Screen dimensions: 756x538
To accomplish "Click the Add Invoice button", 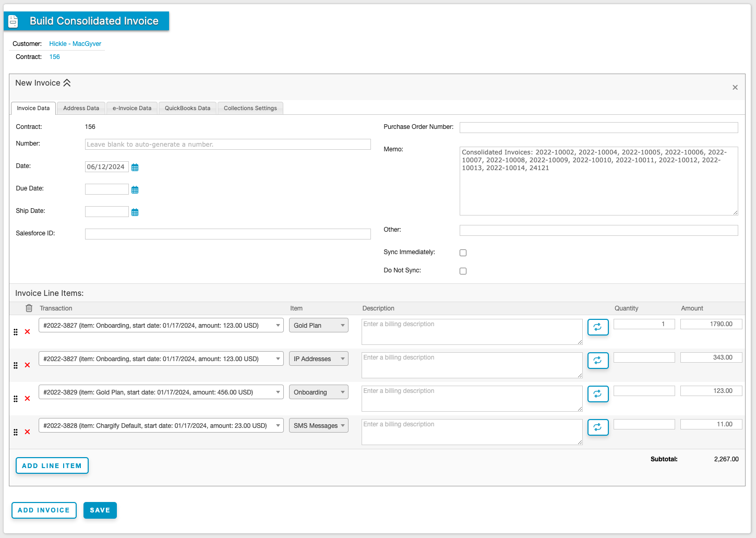I will coord(44,510).
